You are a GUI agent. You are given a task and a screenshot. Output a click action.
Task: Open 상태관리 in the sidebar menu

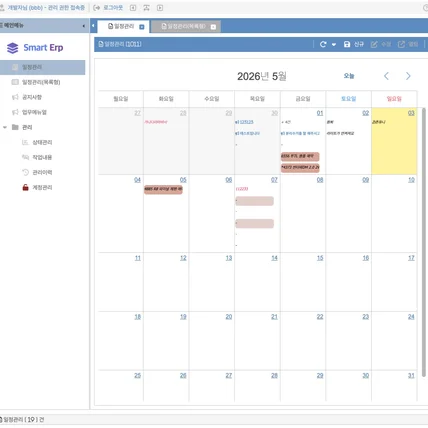(42, 142)
